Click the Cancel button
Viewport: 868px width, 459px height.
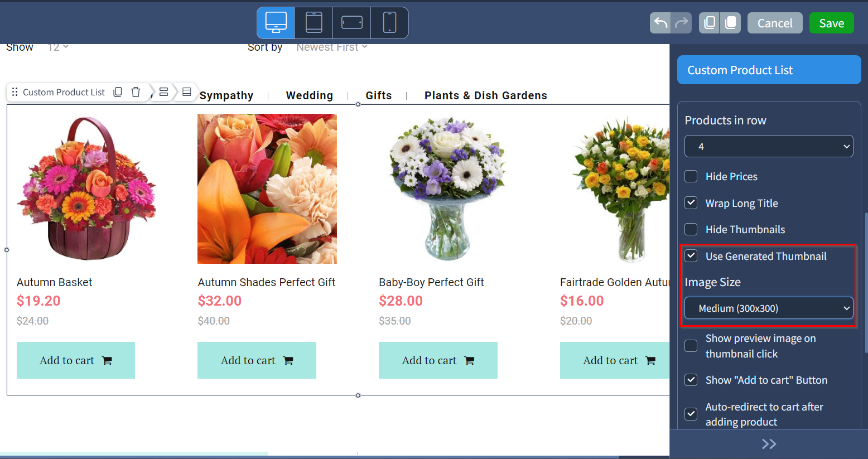coord(775,23)
